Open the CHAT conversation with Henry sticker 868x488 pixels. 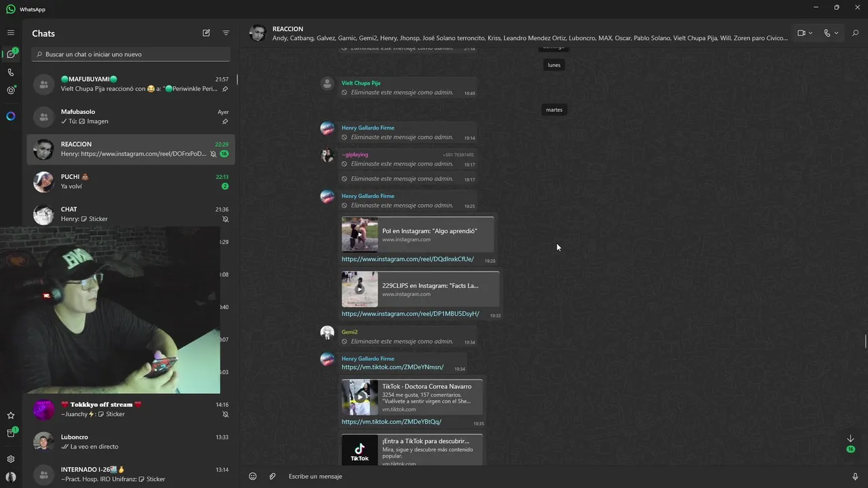(x=131, y=214)
